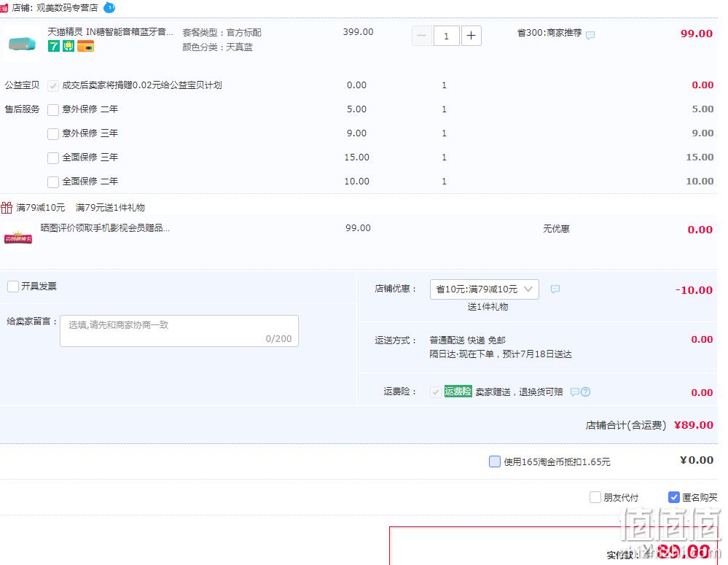Enable the 朋友代付 checkbox

click(x=595, y=498)
